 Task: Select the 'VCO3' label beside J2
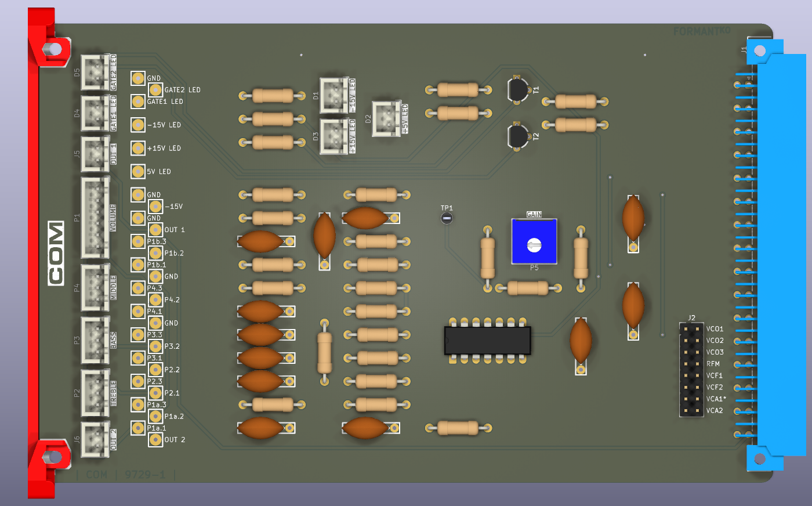tap(715, 352)
